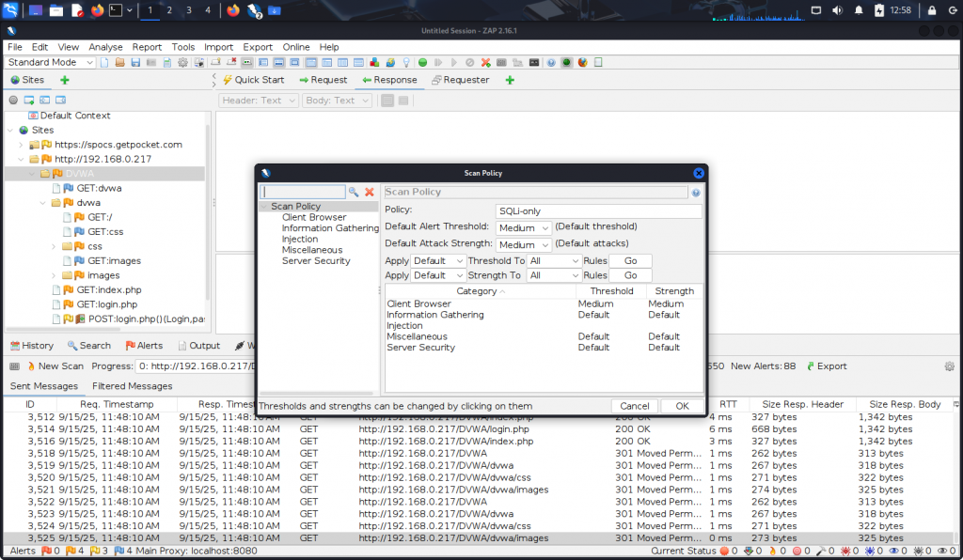Click the Open Session folder icon
Screen dimensions: 963x560
(x=119, y=62)
